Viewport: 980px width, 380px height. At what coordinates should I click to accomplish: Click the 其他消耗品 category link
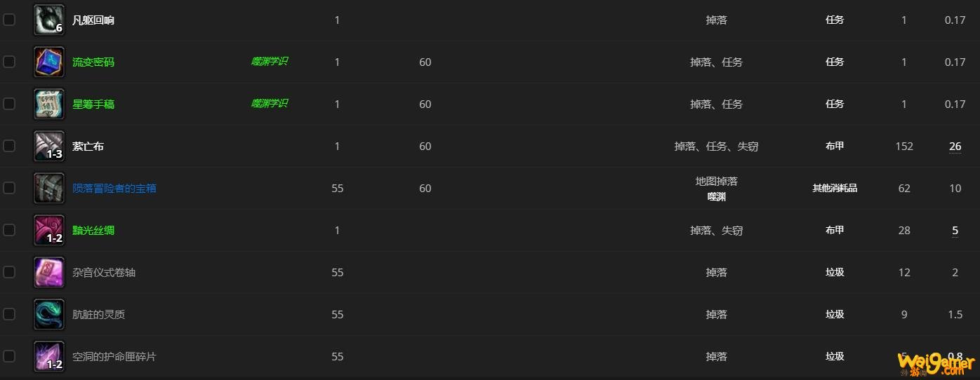pyautogui.click(x=835, y=188)
